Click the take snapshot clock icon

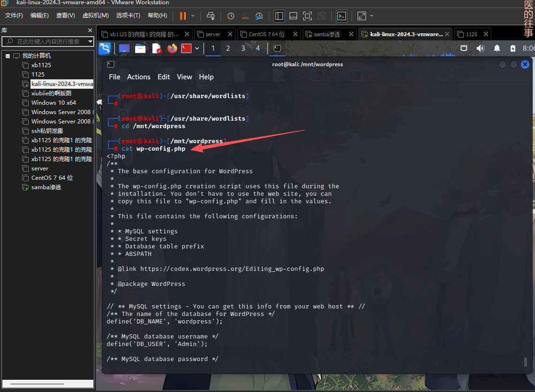[x=230, y=15]
